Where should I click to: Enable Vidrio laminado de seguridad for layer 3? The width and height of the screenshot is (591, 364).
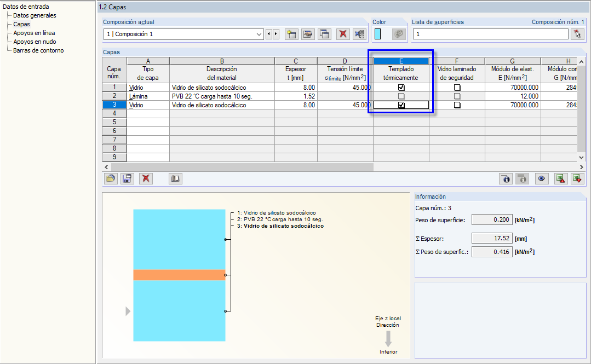click(x=457, y=105)
